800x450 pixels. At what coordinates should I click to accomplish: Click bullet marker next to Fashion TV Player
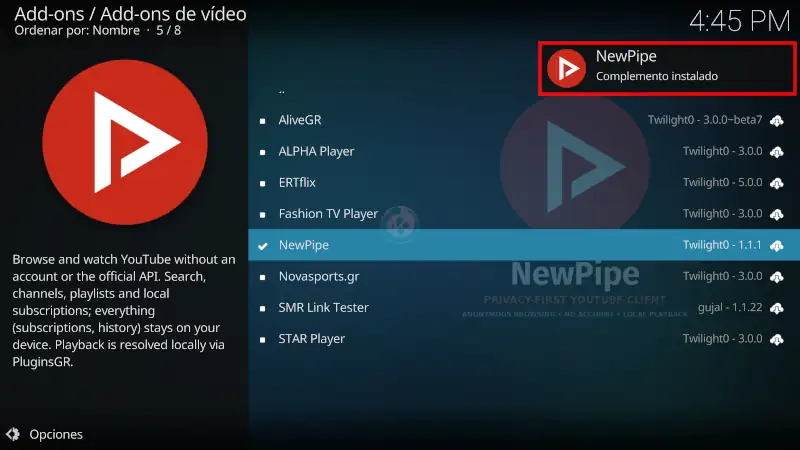point(262,215)
